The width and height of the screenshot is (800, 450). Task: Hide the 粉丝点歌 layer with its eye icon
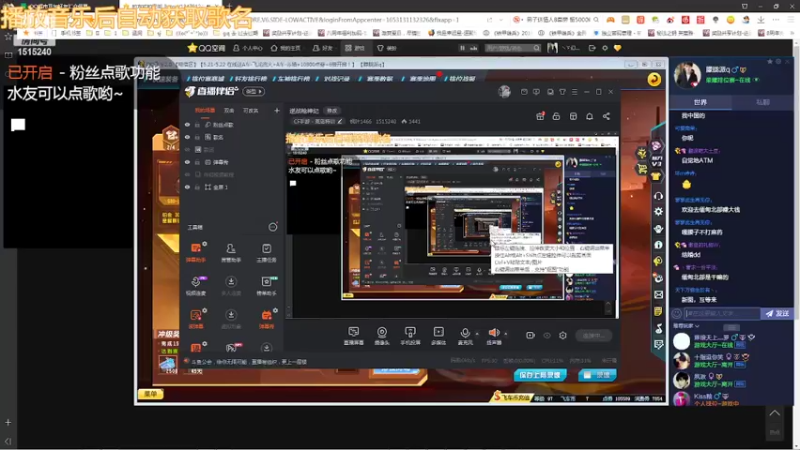(x=187, y=124)
